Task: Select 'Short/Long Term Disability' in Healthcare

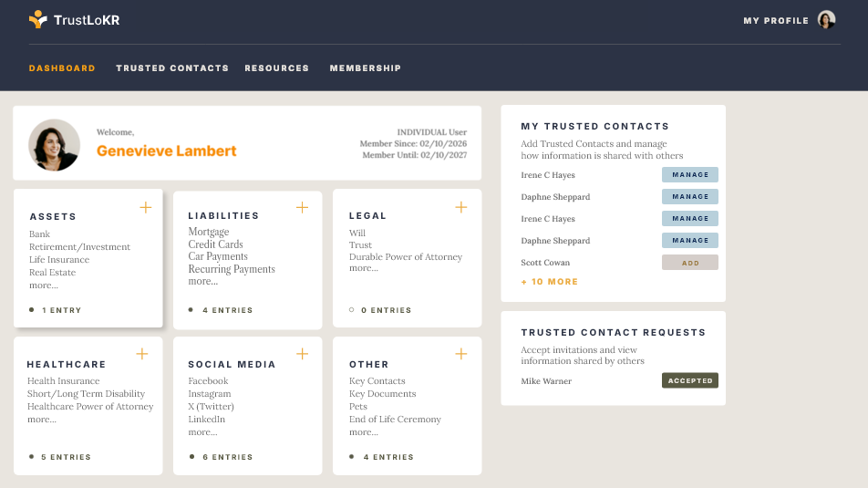Action: [87, 394]
